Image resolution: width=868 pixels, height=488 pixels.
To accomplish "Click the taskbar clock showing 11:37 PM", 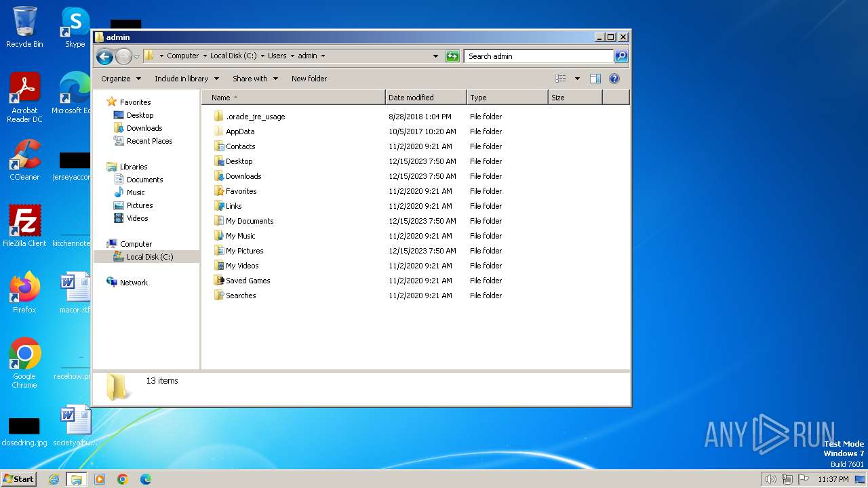I will point(833,479).
